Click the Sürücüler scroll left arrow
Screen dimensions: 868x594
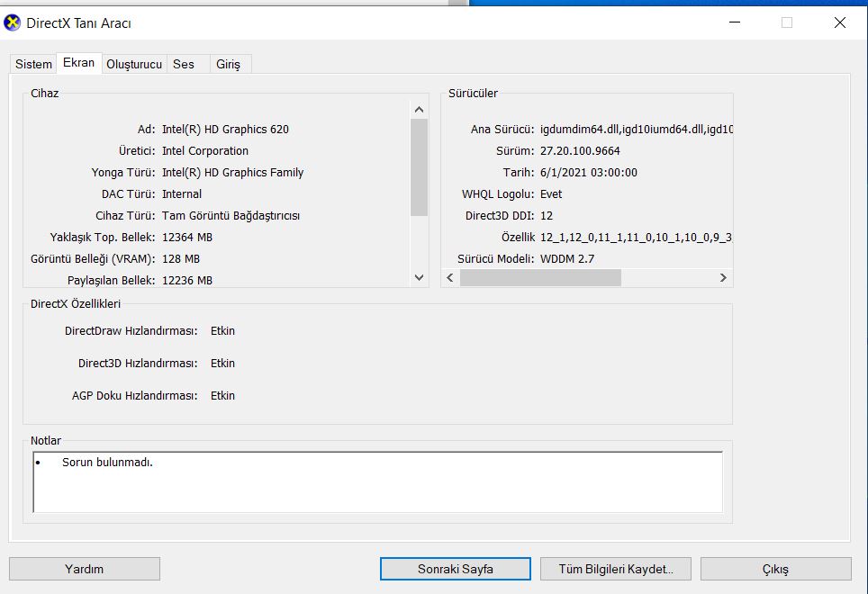coord(450,277)
